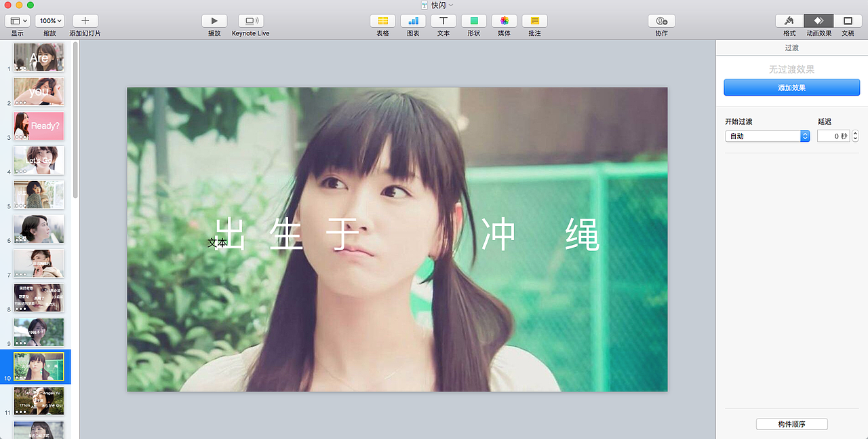Increase the 延迟 delay with the stepper
The width and height of the screenshot is (868, 439).
pyautogui.click(x=854, y=133)
